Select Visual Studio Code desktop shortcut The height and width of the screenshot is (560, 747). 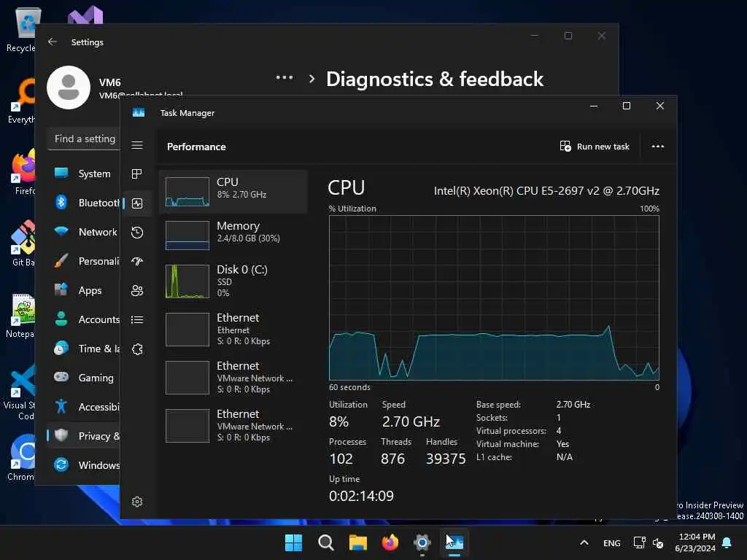pos(20,392)
